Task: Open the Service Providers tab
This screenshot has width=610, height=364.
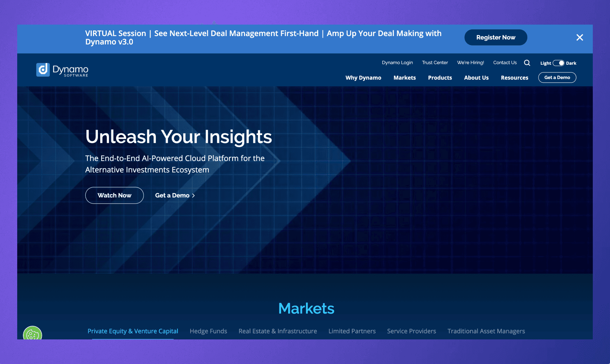Action: [412, 331]
